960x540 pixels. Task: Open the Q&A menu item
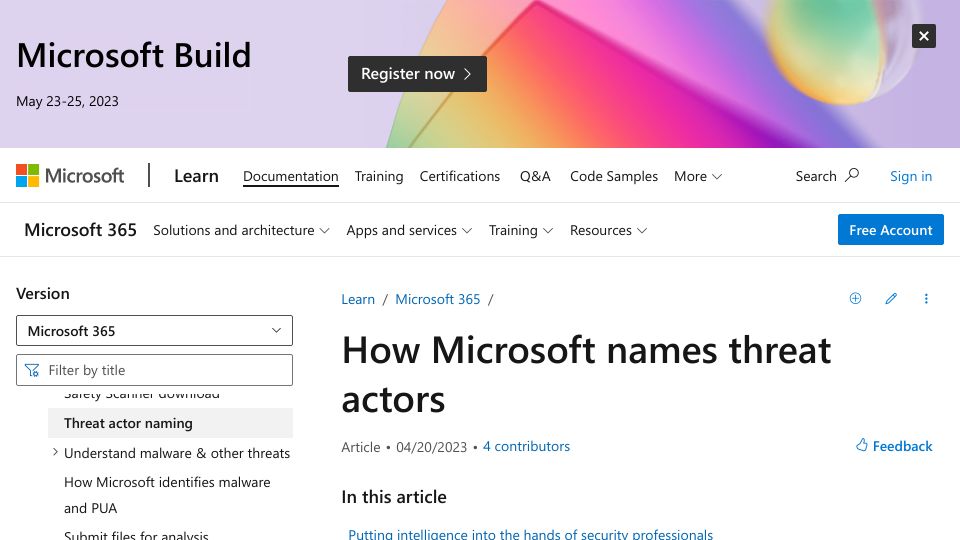pyautogui.click(x=535, y=176)
